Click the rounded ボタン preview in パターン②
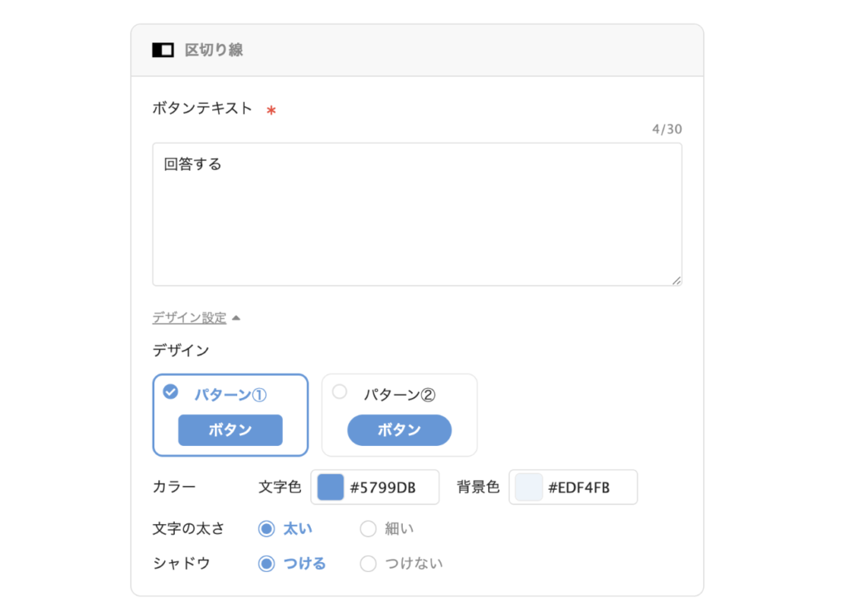849x616 pixels. (x=400, y=429)
